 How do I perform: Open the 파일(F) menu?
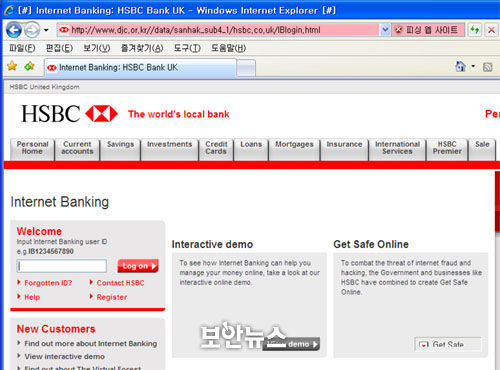tap(22, 48)
